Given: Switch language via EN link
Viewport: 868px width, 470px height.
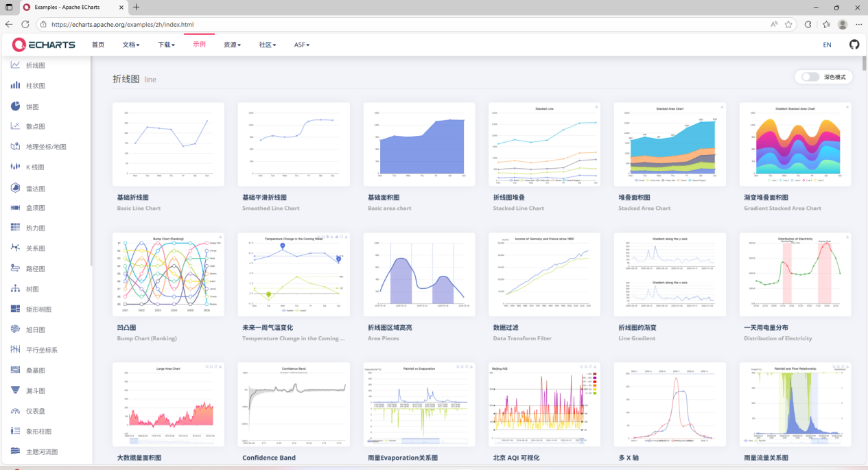Looking at the screenshot, I should 827,45.
